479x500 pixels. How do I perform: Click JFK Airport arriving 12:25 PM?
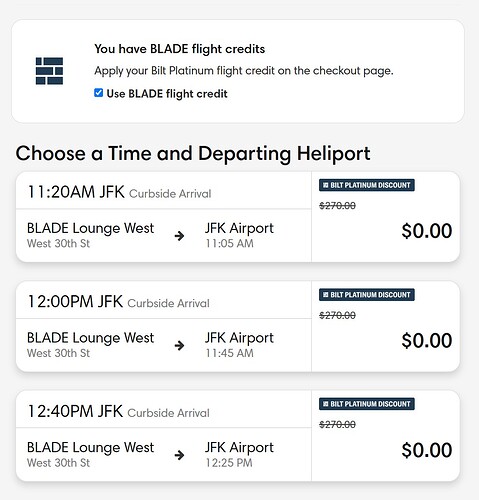coord(239,447)
